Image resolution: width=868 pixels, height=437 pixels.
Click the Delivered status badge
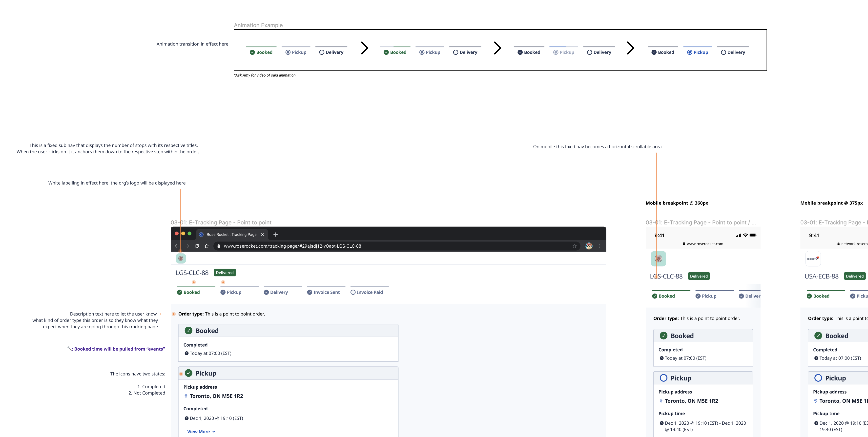pyautogui.click(x=225, y=272)
